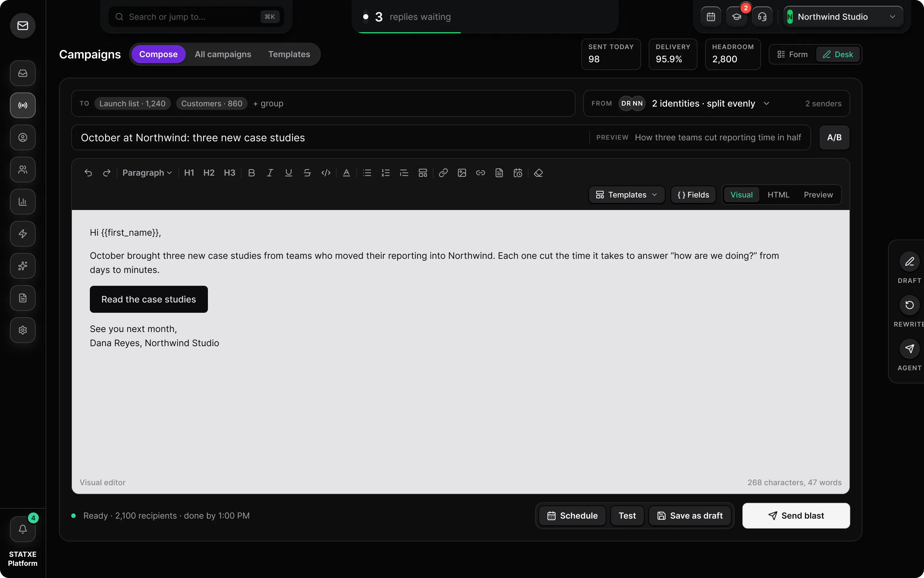Insert a hyperlink with the link icon

443,173
